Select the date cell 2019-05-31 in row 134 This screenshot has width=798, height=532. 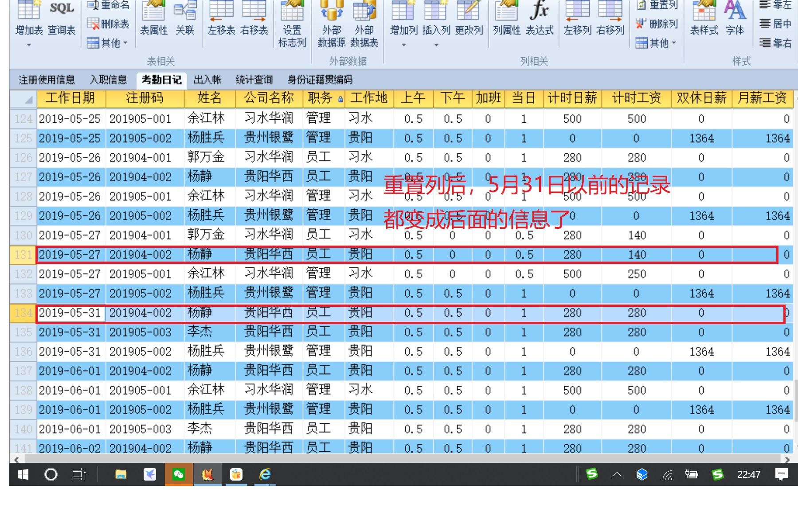click(70, 313)
